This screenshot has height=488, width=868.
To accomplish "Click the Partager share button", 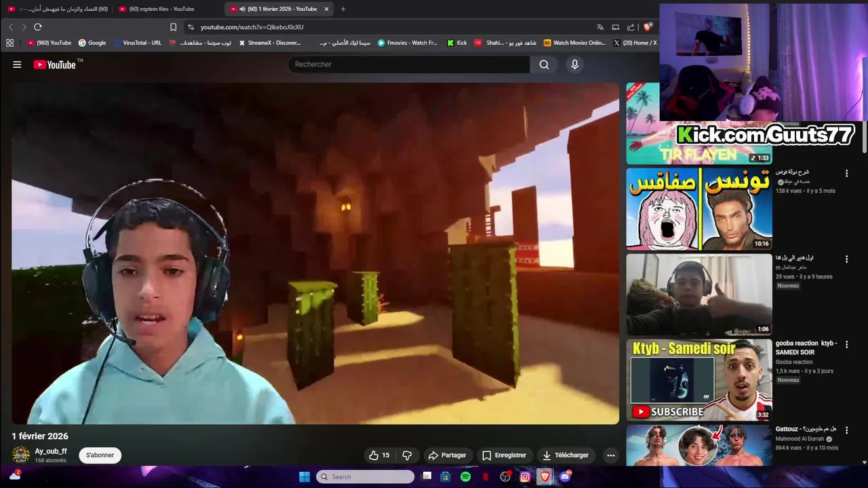I will click(448, 455).
